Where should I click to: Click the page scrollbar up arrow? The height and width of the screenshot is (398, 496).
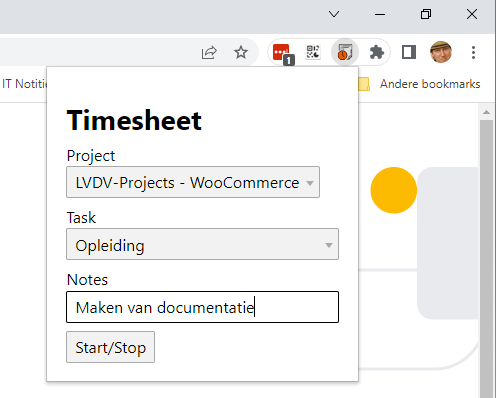[486, 112]
